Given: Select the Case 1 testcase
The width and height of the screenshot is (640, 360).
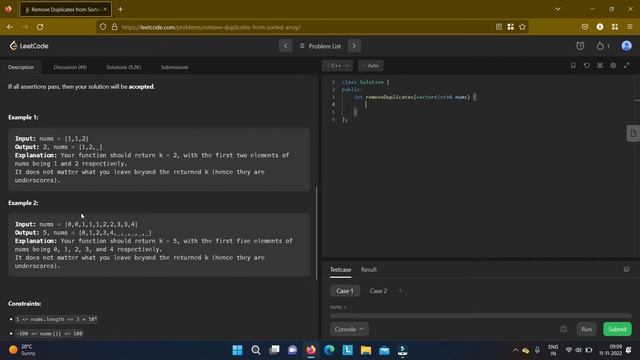Looking at the screenshot, I should point(345,291).
